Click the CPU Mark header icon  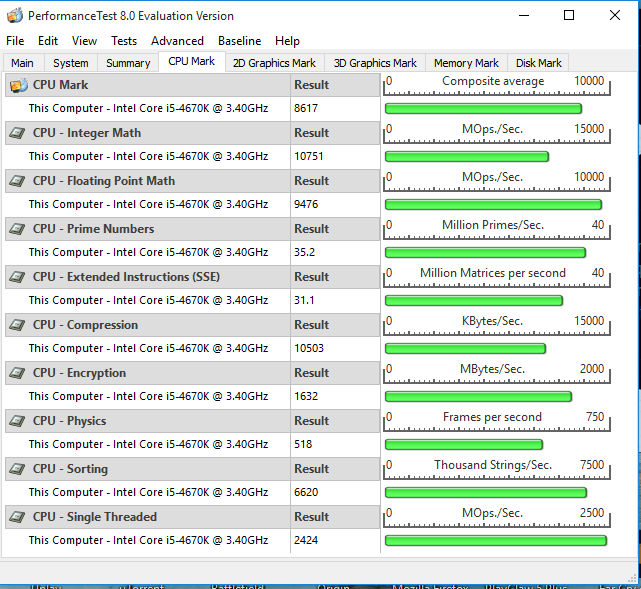(x=18, y=85)
